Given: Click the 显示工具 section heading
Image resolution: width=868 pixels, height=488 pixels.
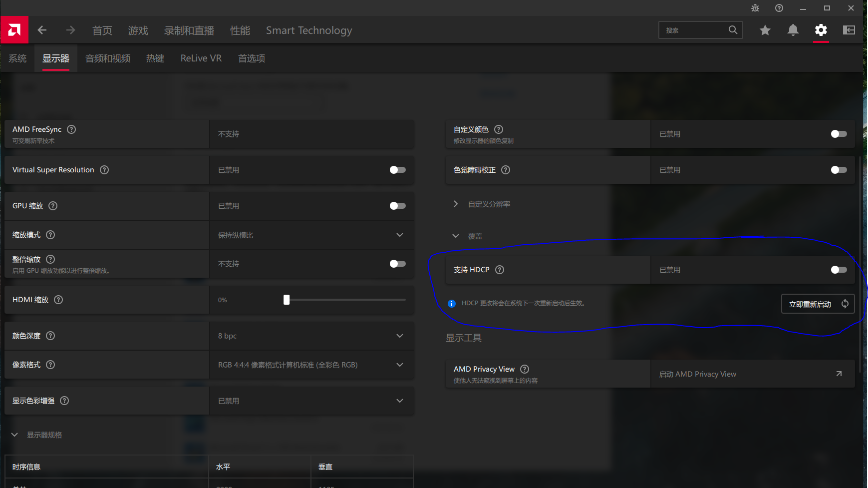Looking at the screenshot, I should pyautogui.click(x=464, y=338).
